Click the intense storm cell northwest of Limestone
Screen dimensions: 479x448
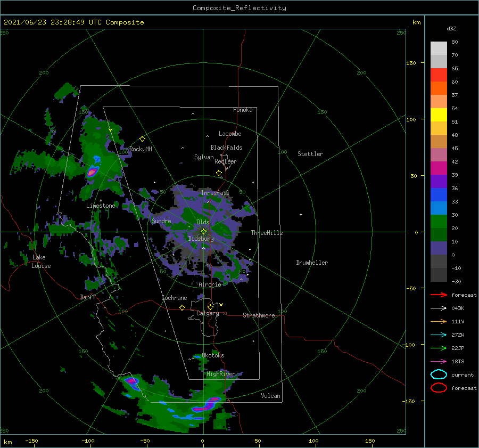(x=92, y=172)
